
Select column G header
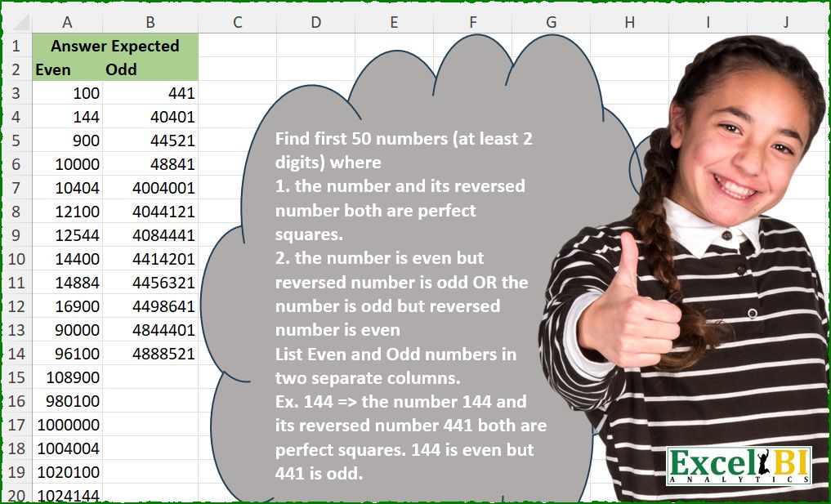point(552,22)
